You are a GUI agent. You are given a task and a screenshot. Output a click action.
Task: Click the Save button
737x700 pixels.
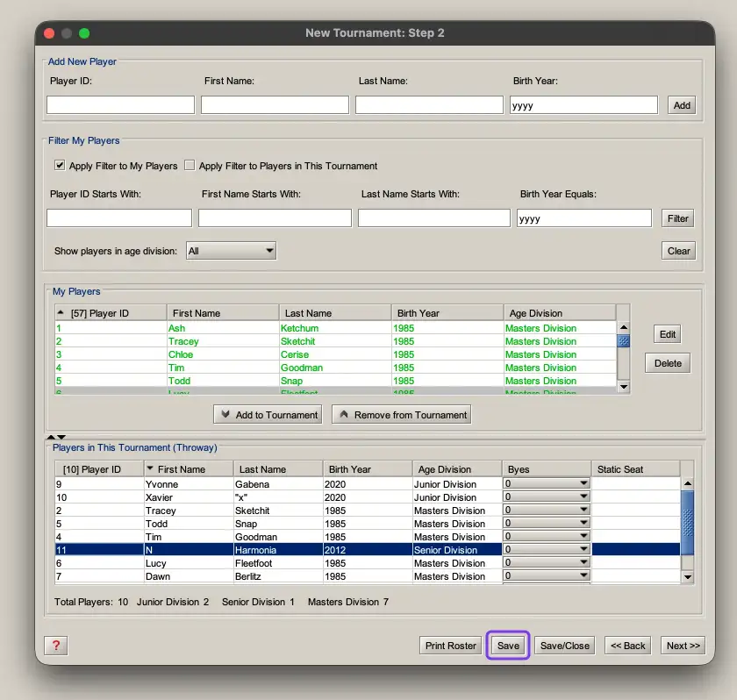[x=508, y=645]
